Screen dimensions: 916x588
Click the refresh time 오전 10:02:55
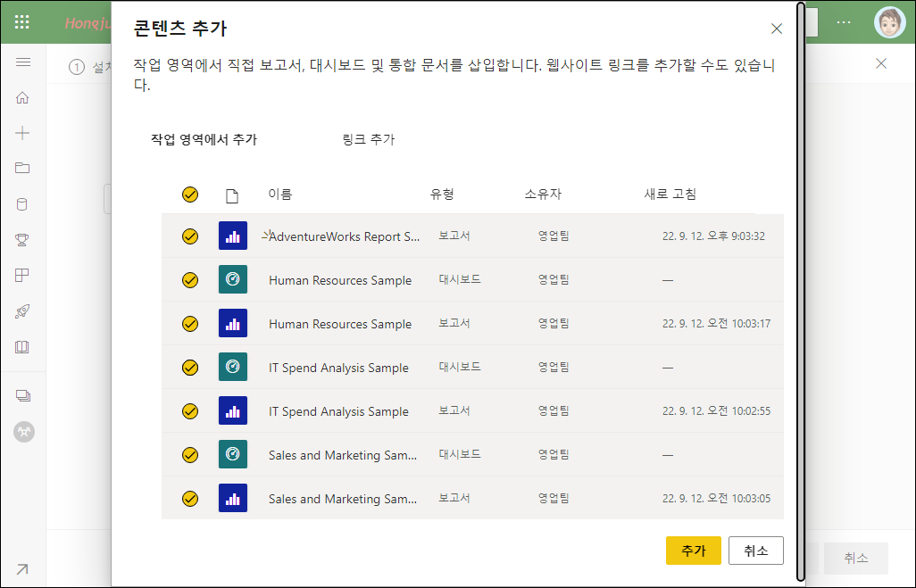point(716,411)
